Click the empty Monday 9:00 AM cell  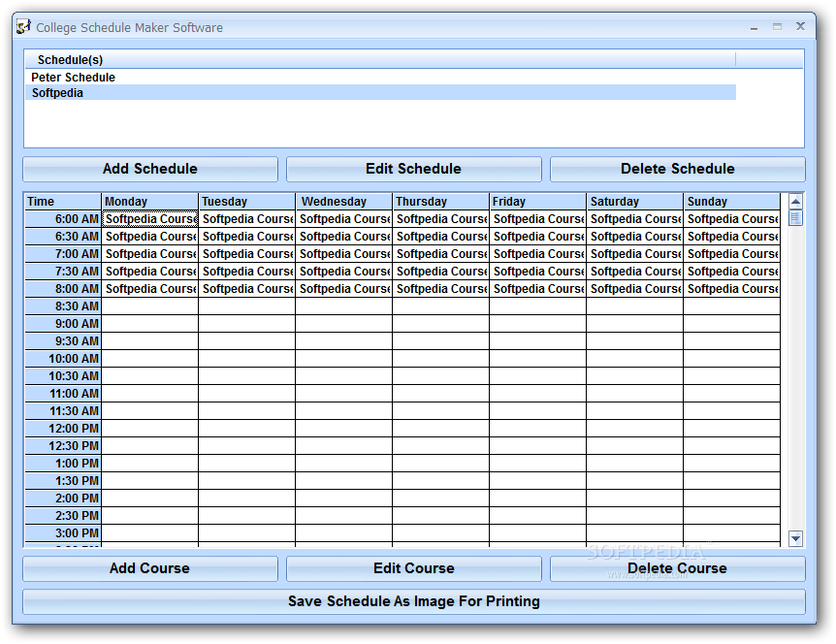coord(149,324)
